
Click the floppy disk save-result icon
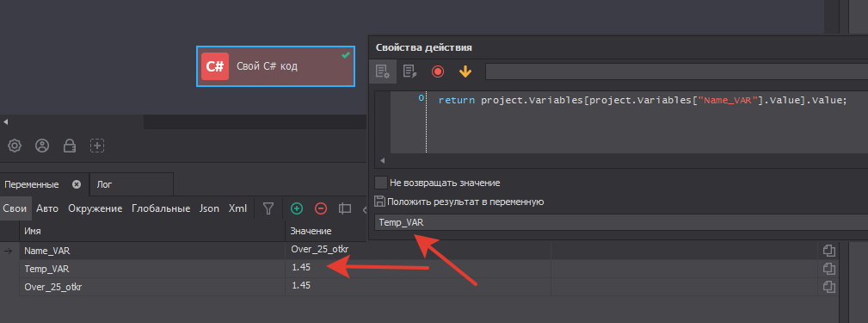[379, 201]
